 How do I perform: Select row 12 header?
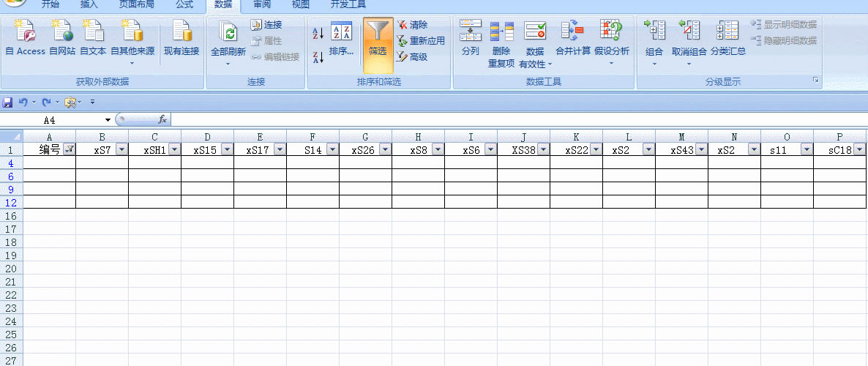(12, 203)
